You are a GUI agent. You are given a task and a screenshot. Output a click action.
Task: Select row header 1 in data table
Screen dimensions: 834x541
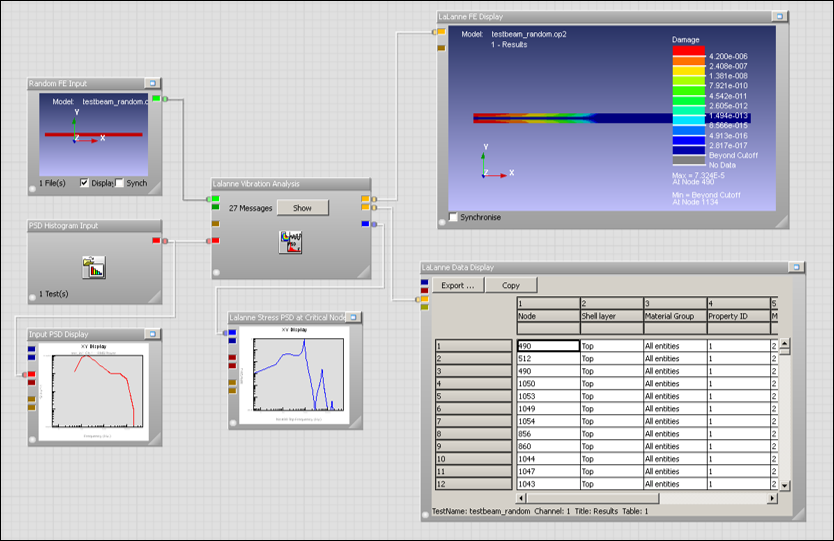tap(473, 346)
